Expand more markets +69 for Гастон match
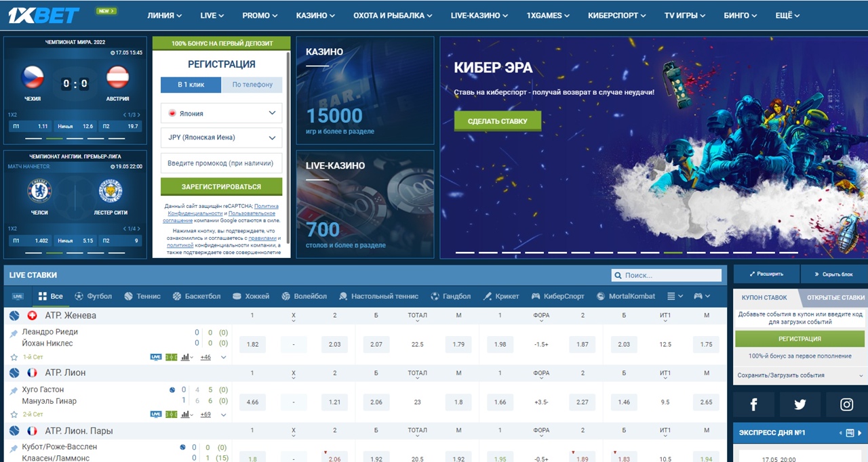 pyautogui.click(x=205, y=415)
